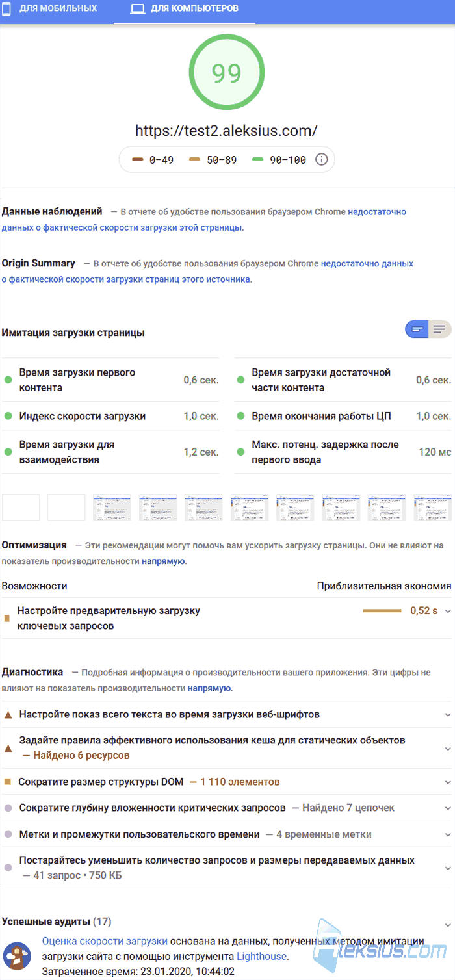Click the Lighthouse logo icon

click(17, 956)
